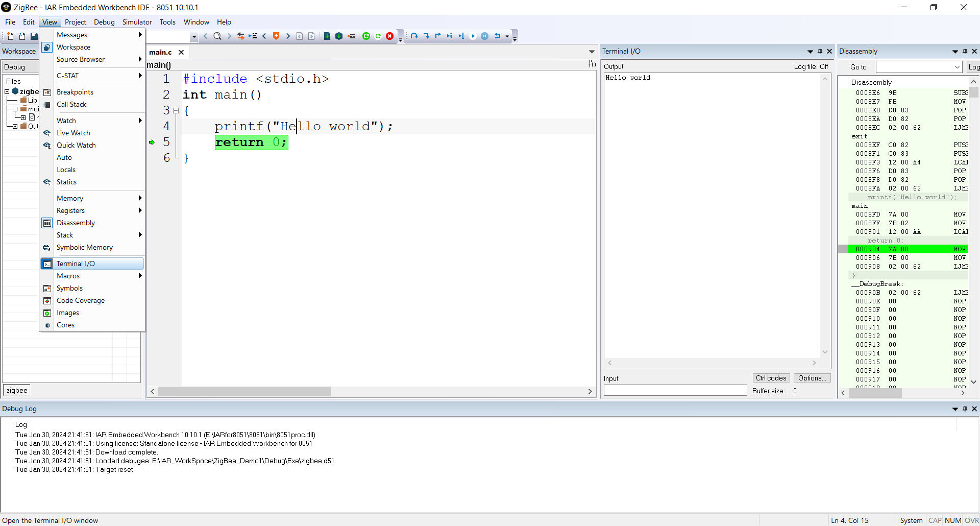Open the Terminal I/O panel dropdown arrow
980x526 pixels.
pyautogui.click(x=810, y=51)
